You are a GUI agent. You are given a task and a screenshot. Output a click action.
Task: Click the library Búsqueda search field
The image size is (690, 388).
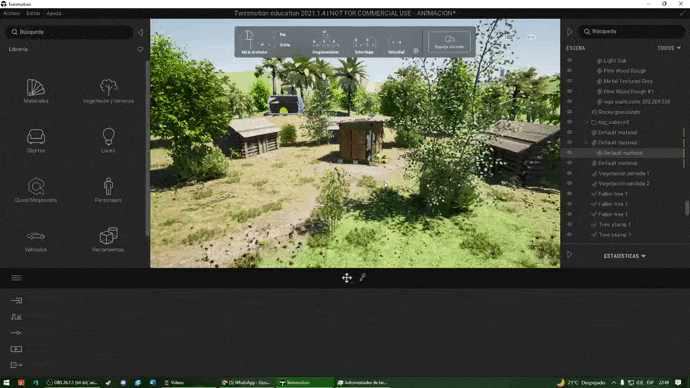pyautogui.click(x=70, y=32)
